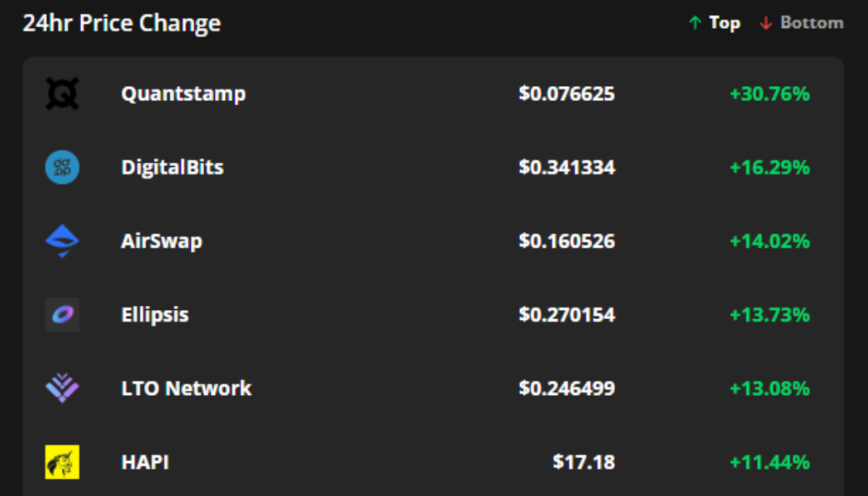
Task: Click the AirSwap blue logo icon
Action: coord(63,241)
